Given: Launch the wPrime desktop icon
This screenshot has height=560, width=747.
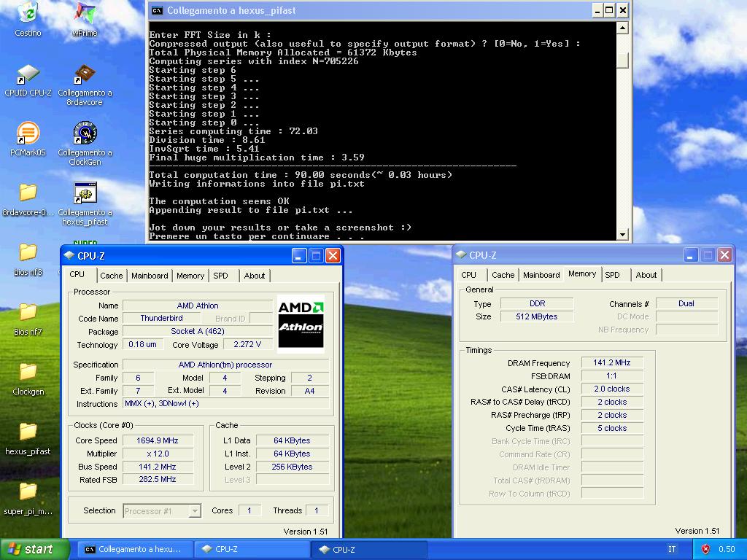Looking at the screenshot, I should pyautogui.click(x=85, y=19).
